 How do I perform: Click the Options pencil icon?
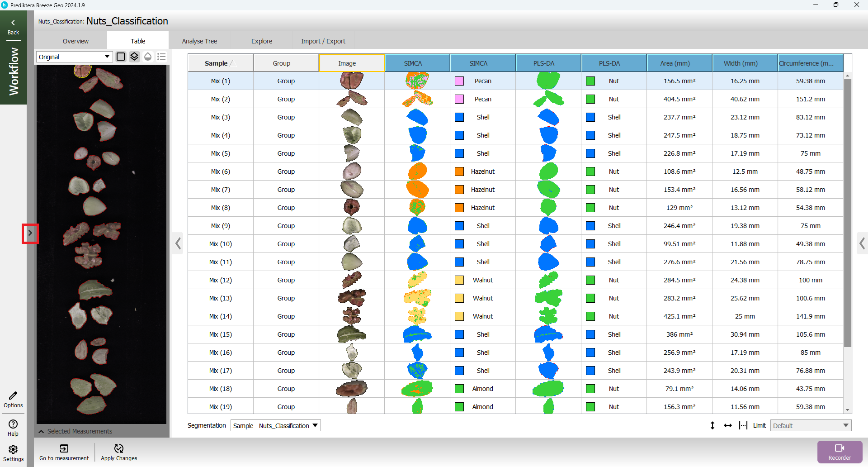pos(13,399)
